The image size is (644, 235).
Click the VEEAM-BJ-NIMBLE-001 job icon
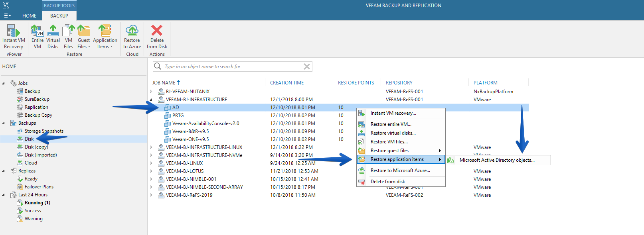pos(161,179)
